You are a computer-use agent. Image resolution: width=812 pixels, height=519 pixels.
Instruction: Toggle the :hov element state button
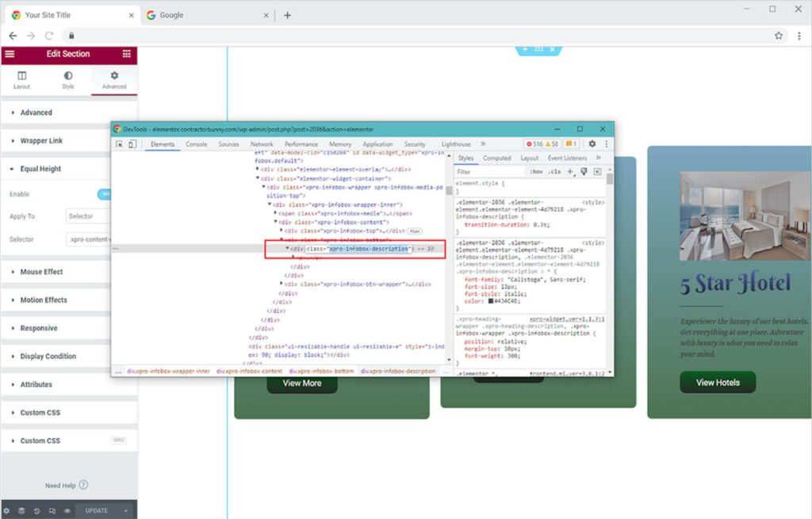537,171
